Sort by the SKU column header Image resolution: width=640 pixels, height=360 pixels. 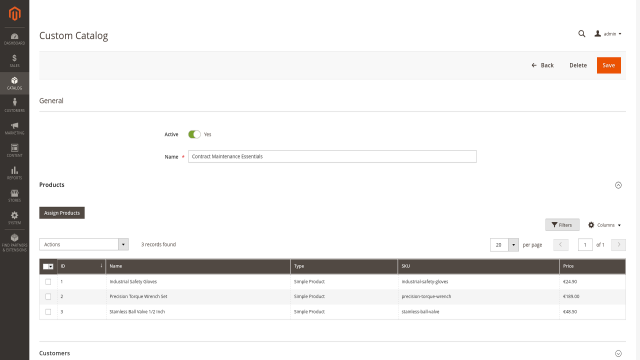coord(479,266)
